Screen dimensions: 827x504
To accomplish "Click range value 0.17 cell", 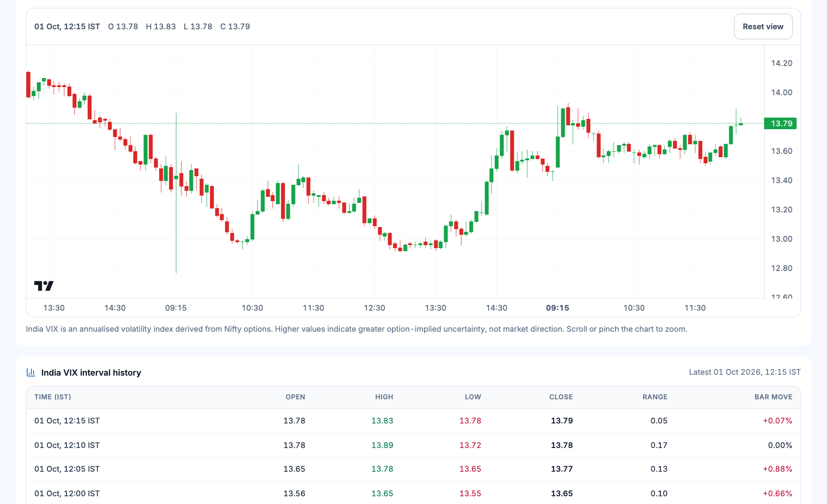I will tap(659, 445).
